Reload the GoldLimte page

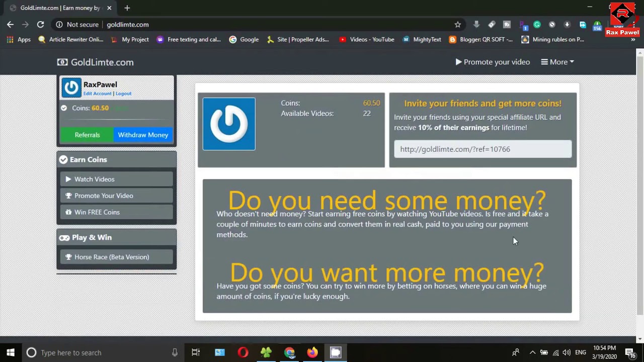tap(40, 24)
